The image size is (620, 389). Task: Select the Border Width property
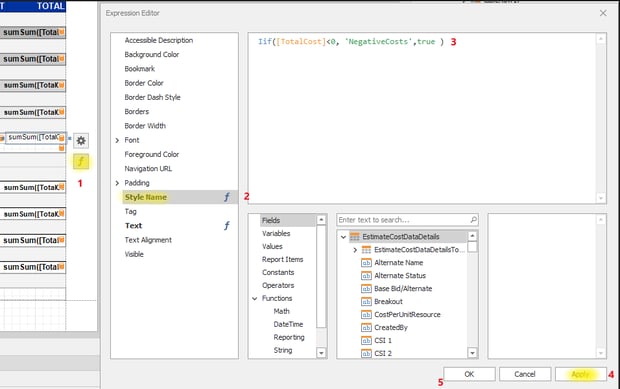145,126
